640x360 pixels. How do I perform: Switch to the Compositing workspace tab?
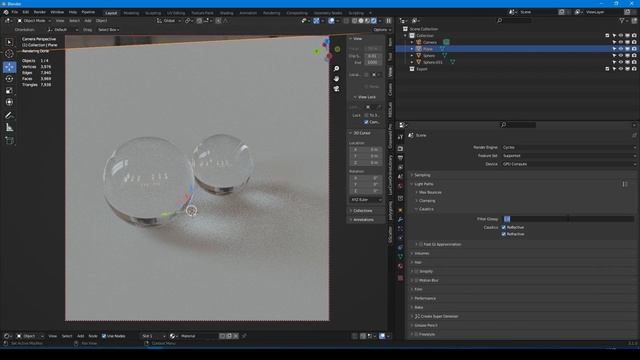click(x=297, y=13)
